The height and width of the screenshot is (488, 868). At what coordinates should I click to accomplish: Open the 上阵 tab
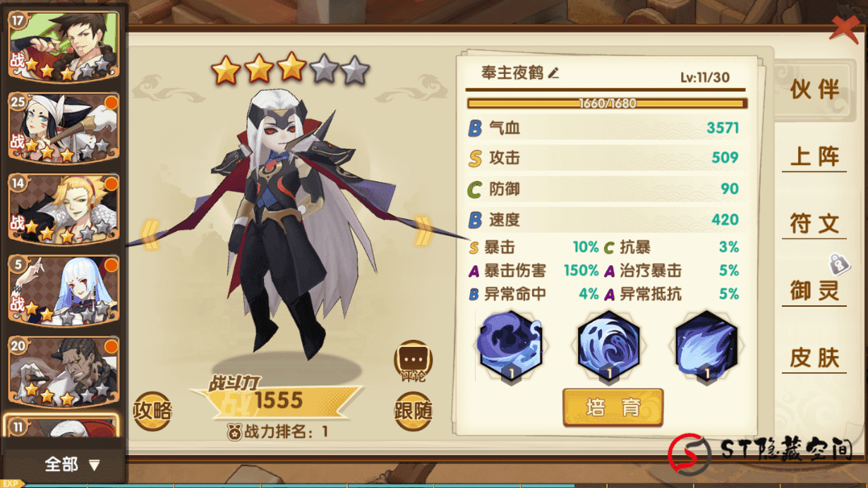pyautogui.click(x=814, y=157)
